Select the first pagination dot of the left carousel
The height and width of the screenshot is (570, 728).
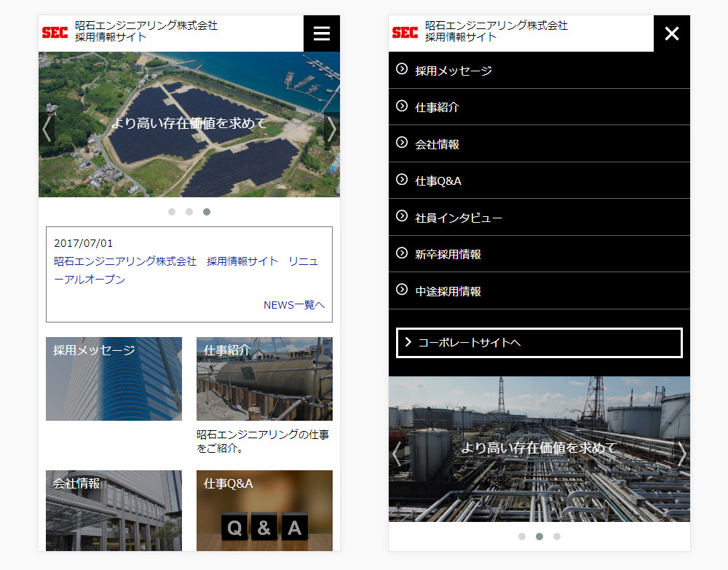(172, 211)
